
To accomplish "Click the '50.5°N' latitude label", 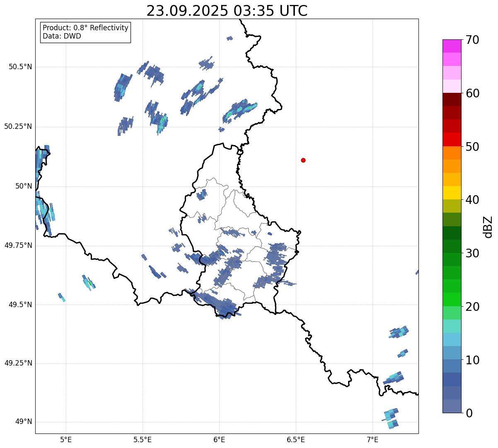I will (x=20, y=67).
